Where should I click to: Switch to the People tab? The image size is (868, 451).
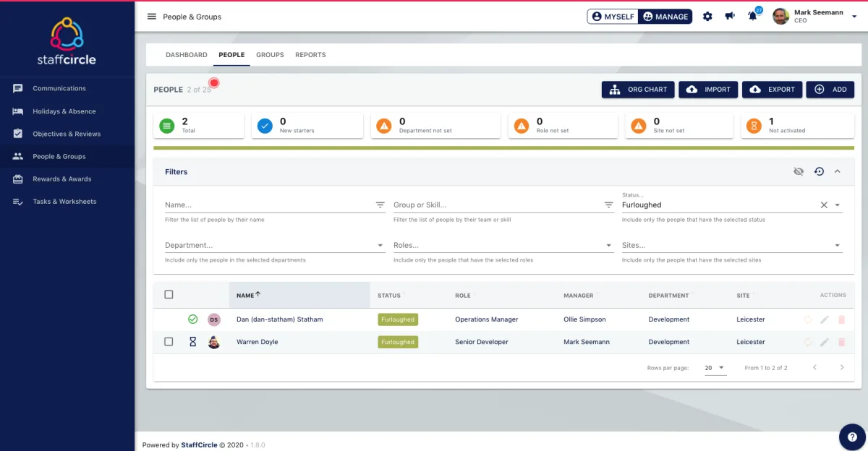pyautogui.click(x=231, y=55)
